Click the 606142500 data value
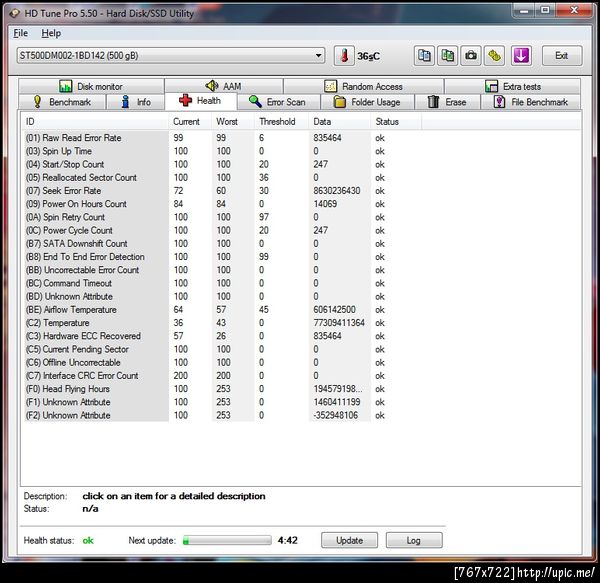Viewport: 600px width, 583px height. click(x=334, y=309)
